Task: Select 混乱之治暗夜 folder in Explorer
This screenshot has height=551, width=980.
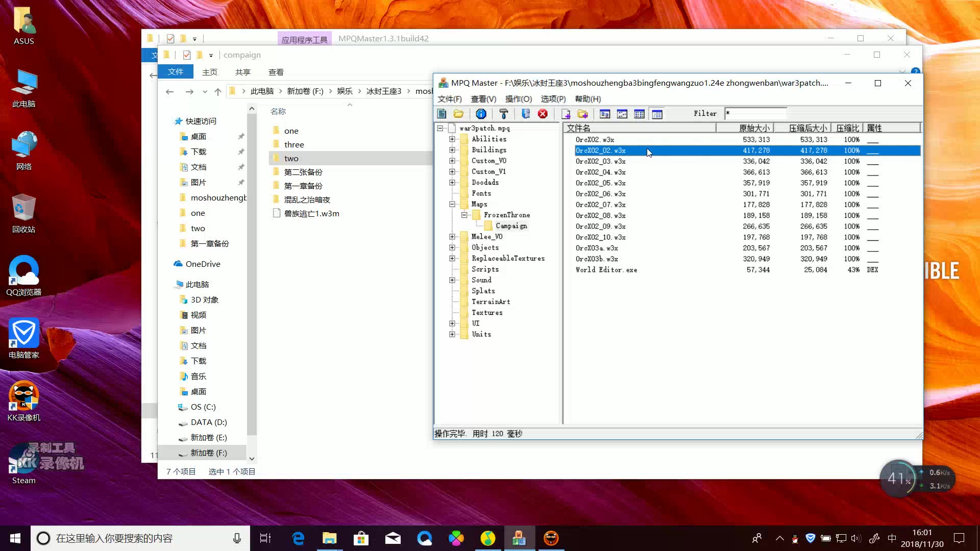Action: 307,200
